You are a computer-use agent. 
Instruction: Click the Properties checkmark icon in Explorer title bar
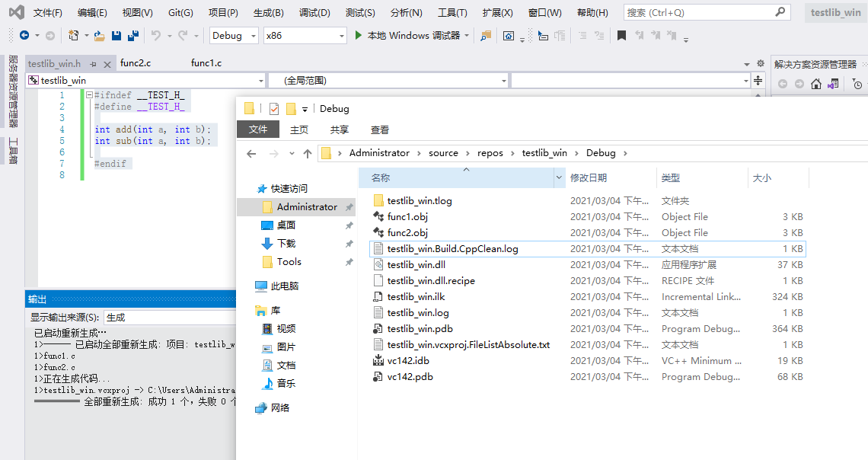[x=274, y=109]
